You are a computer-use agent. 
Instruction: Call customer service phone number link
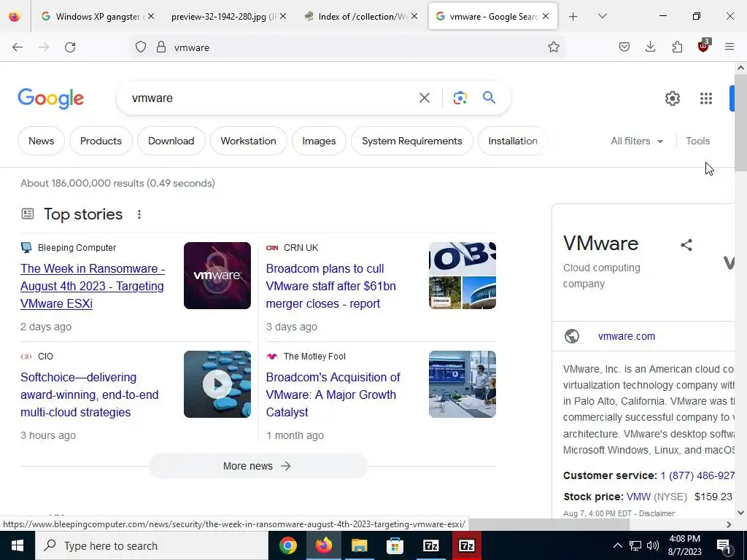[x=697, y=475]
